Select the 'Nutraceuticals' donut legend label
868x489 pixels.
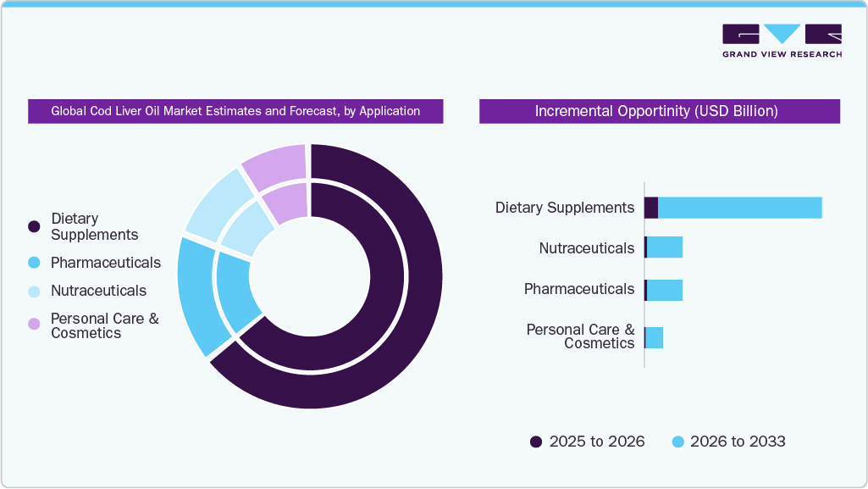coord(98,291)
